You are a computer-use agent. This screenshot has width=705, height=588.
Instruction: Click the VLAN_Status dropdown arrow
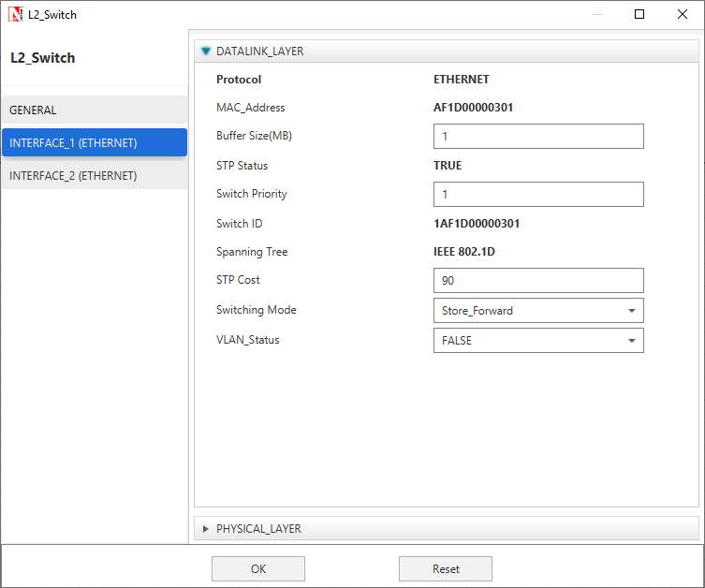(632, 341)
